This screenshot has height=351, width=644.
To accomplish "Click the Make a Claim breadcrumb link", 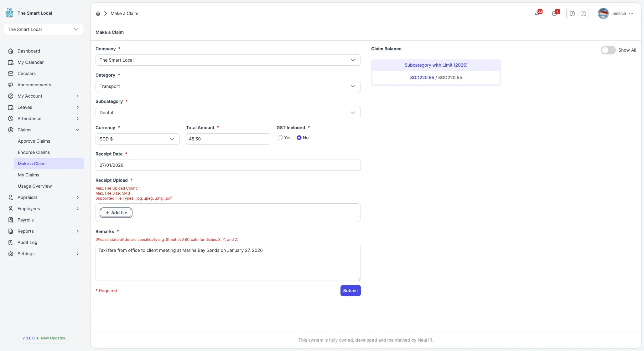I will point(124,13).
